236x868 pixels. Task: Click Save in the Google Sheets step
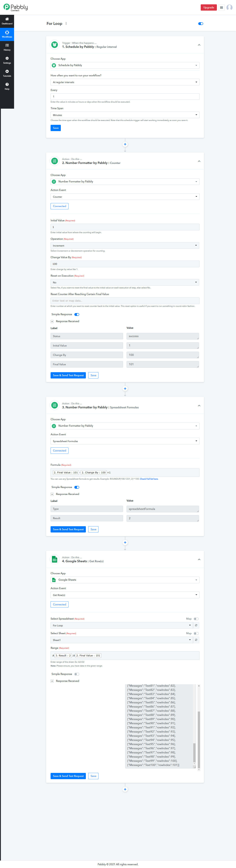tap(93, 776)
